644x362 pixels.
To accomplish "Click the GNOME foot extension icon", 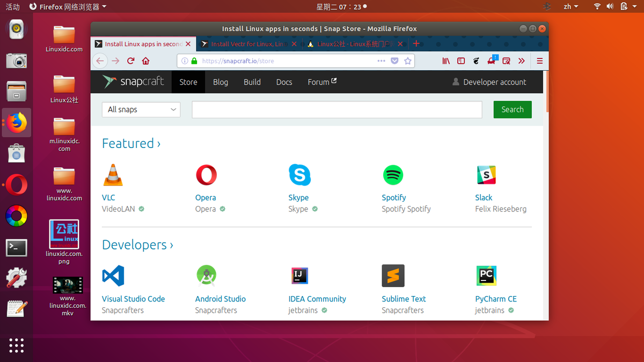I will [476, 61].
